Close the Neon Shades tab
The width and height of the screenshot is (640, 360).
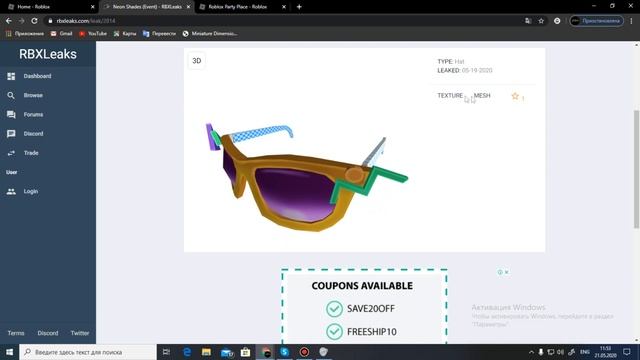[x=188, y=7]
